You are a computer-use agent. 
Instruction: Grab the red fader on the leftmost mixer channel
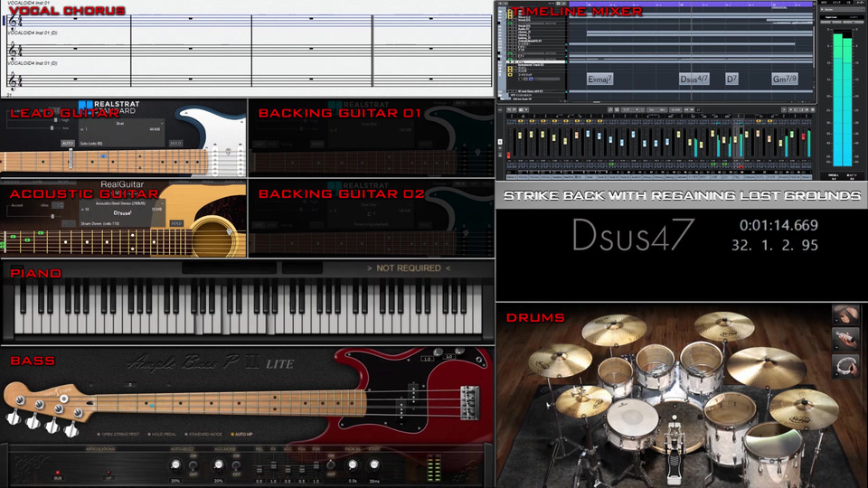509,155
